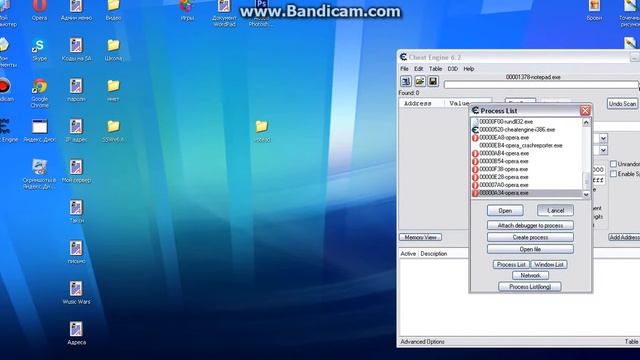Select the Видео desktop folder
Image resolution: width=640 pixels, height=360 pixels.
pyautogui.click(x=113, y=10)
